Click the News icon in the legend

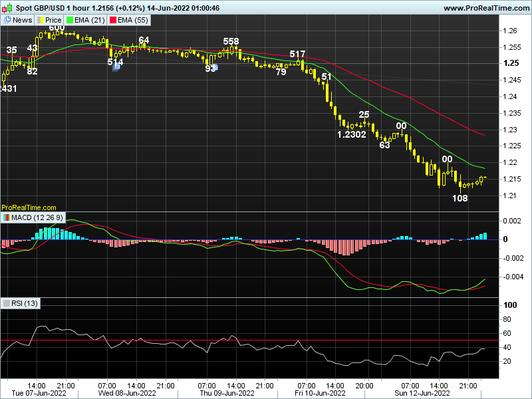[7, 20]
